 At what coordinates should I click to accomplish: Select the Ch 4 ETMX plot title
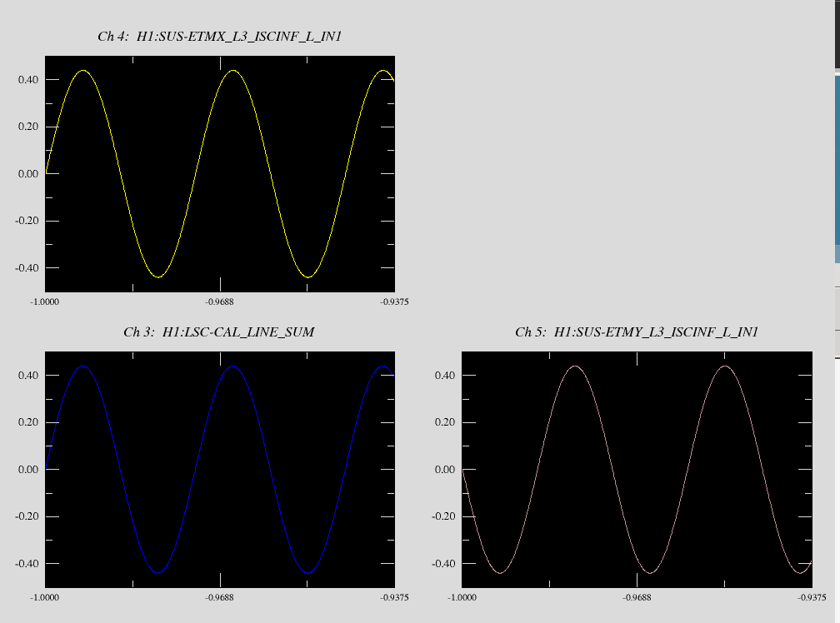click(220, 37)
